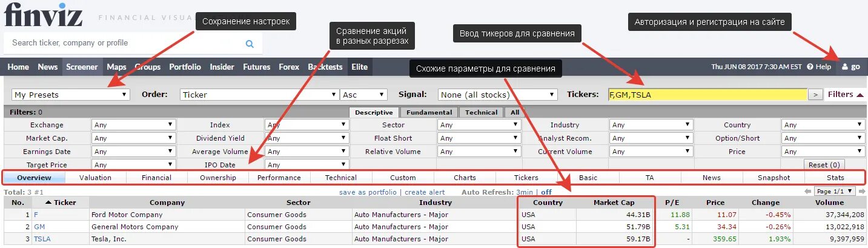Open Exchange filter dropdown
Viewport: 868px width, 248px height.
(x=134, y=125)
